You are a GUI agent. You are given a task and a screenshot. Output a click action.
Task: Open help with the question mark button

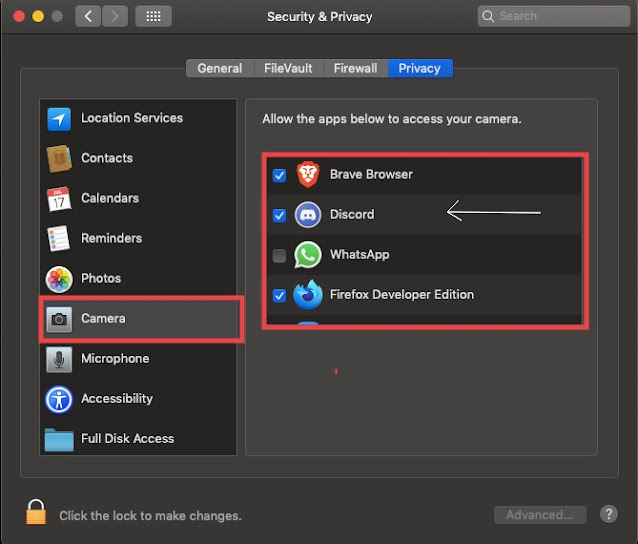click(x=609, y=514)
